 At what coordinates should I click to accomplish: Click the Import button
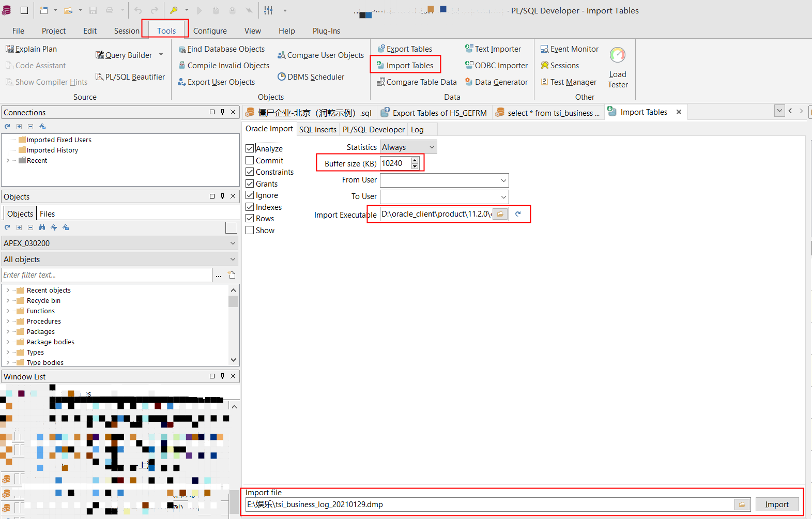[777, 505]
